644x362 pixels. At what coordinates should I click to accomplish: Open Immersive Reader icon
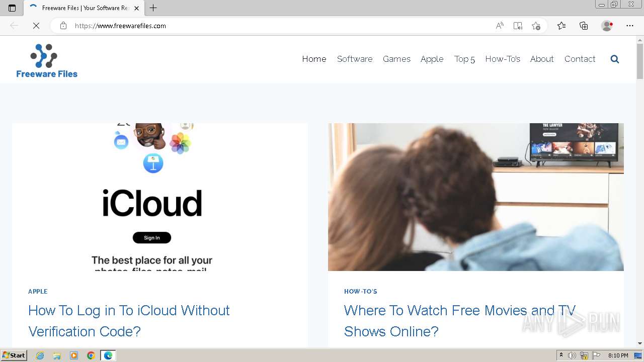click(x=518, y=26)
